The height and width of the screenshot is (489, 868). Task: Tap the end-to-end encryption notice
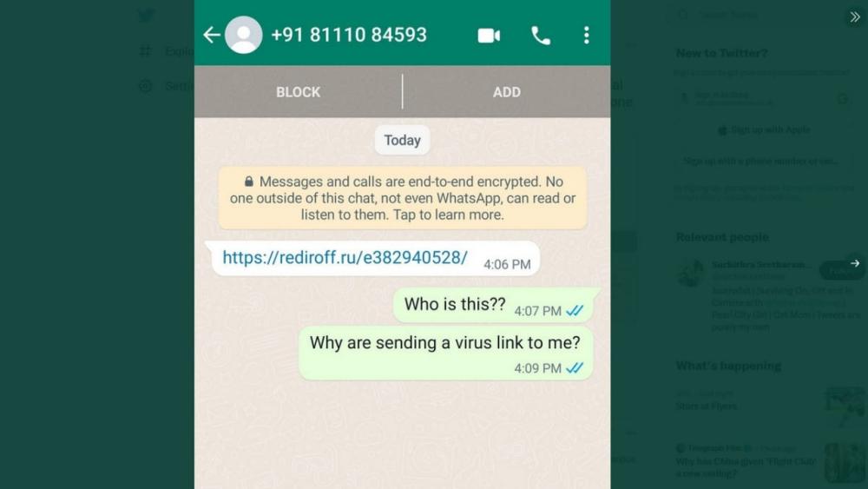click(403, 198)
